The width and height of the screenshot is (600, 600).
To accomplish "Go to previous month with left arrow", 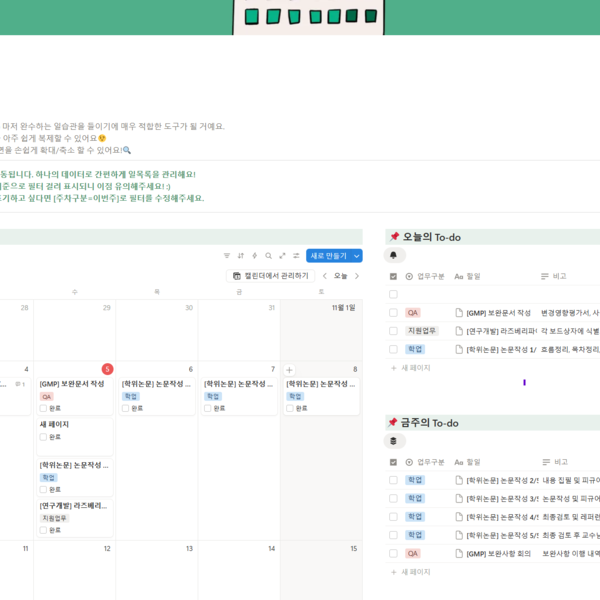I will pos(324,276).
